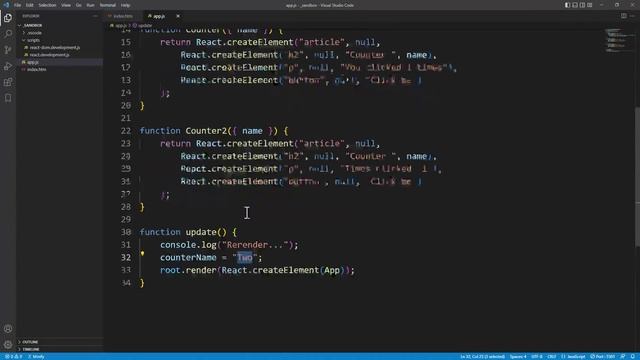Viewport: 640px width, 360px height.
Task: Click "App" argument on line 33
Action: coord(332,270)
